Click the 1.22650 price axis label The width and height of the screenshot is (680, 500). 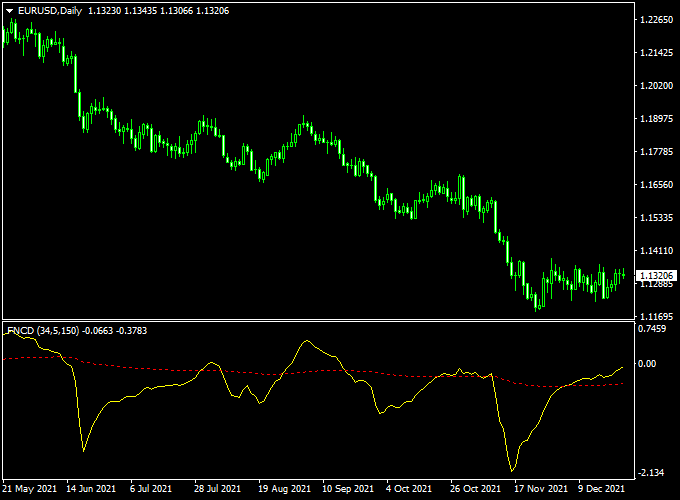click(656, 20)
